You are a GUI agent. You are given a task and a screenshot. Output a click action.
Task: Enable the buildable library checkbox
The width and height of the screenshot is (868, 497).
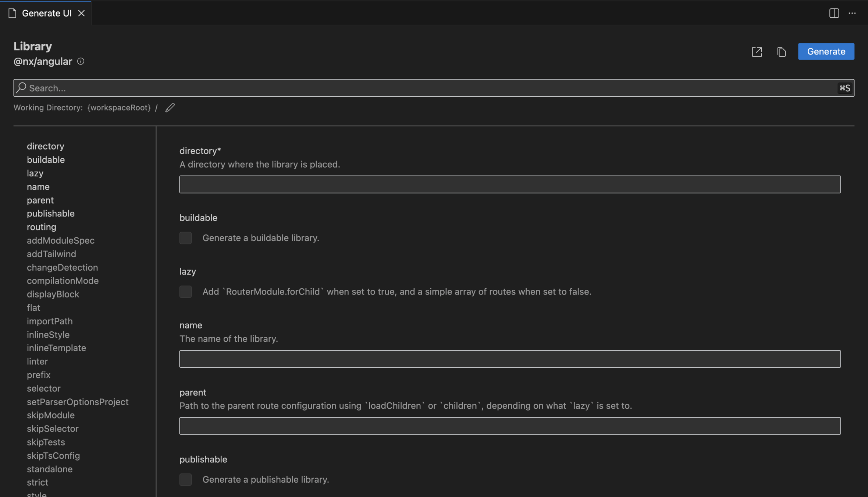[185, 238]
